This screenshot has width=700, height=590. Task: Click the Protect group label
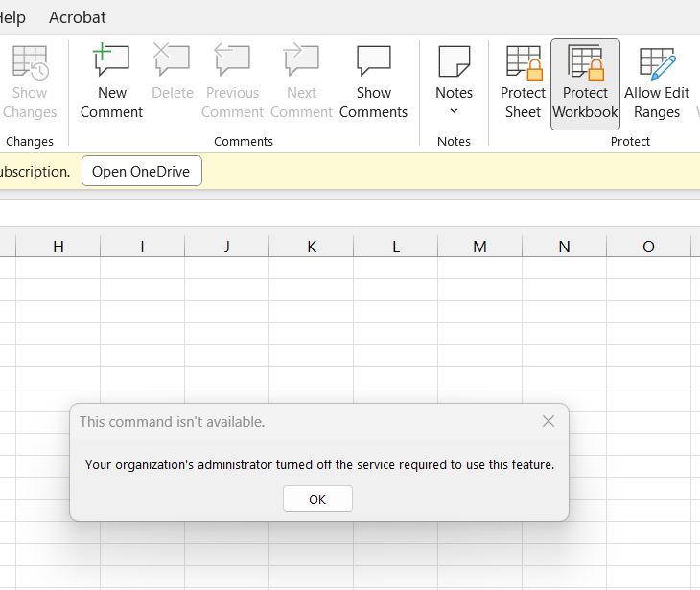pos(630,142)
